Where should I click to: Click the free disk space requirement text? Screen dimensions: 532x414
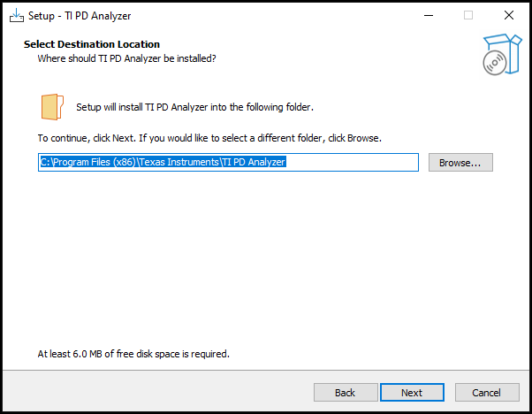(x=133, y=354)
